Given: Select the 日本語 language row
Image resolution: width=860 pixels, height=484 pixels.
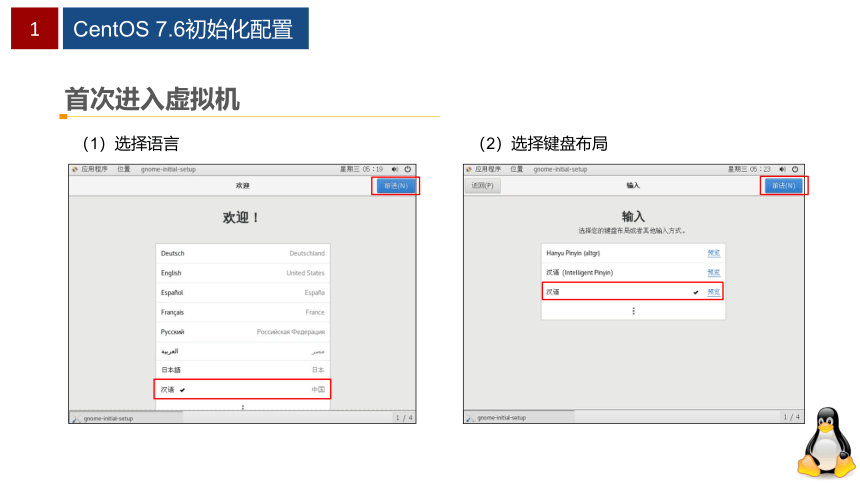Looking at the screenshot, I should tap(243, 370).
